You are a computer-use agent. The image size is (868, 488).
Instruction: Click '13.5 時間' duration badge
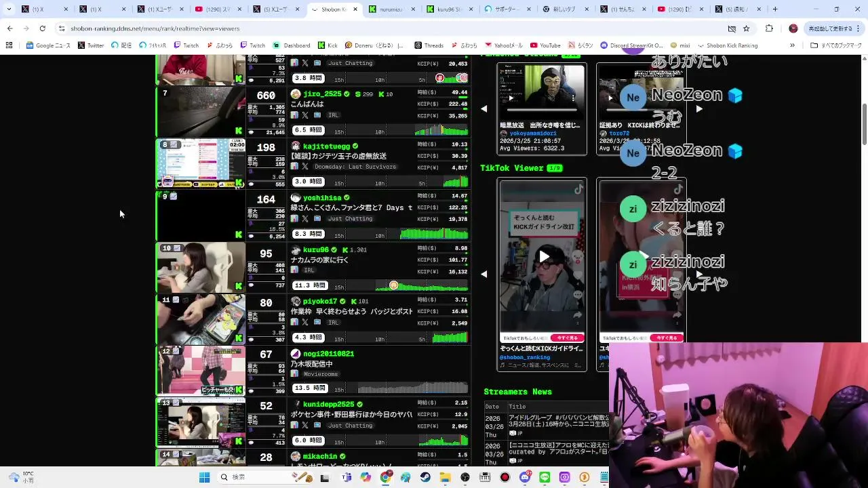tap(309, 388)
